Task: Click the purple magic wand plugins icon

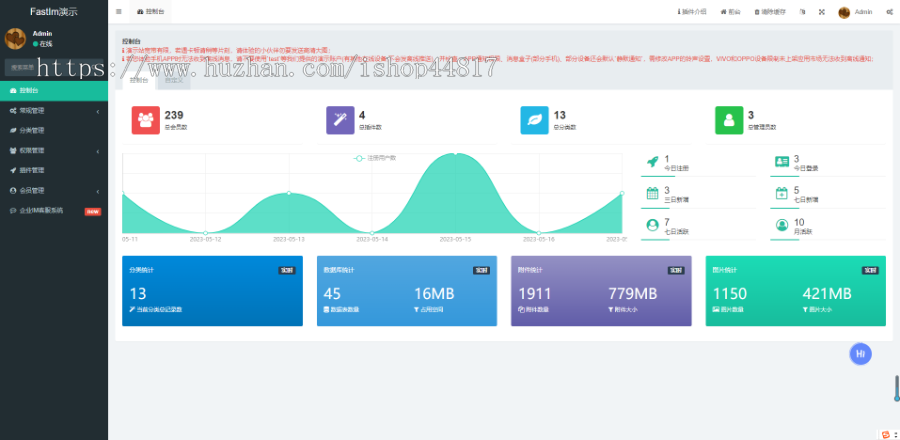Action: (340, 120)
